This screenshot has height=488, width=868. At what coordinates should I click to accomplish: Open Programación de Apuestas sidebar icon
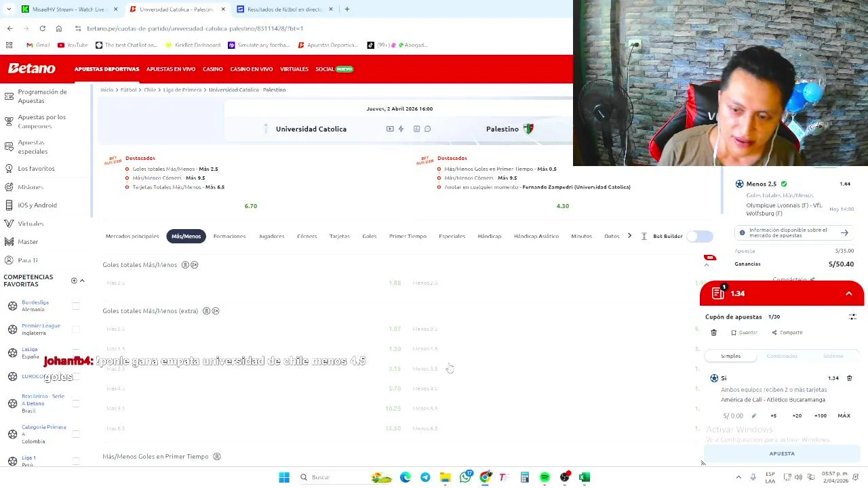click(9, 96)
